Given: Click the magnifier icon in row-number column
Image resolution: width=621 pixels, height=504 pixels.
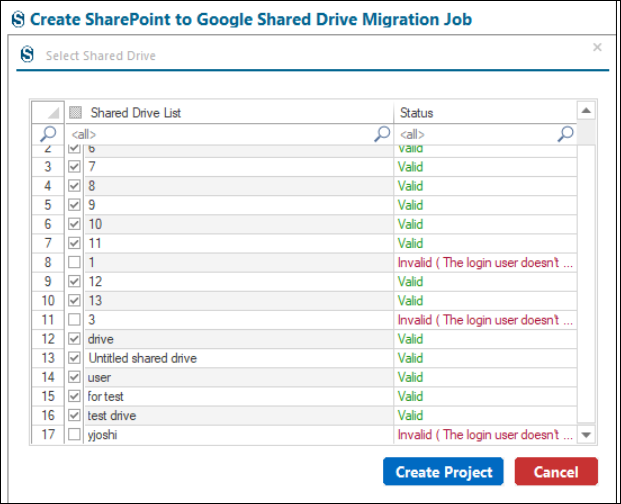Looking at the screenshot, I should tap(48, 134).
